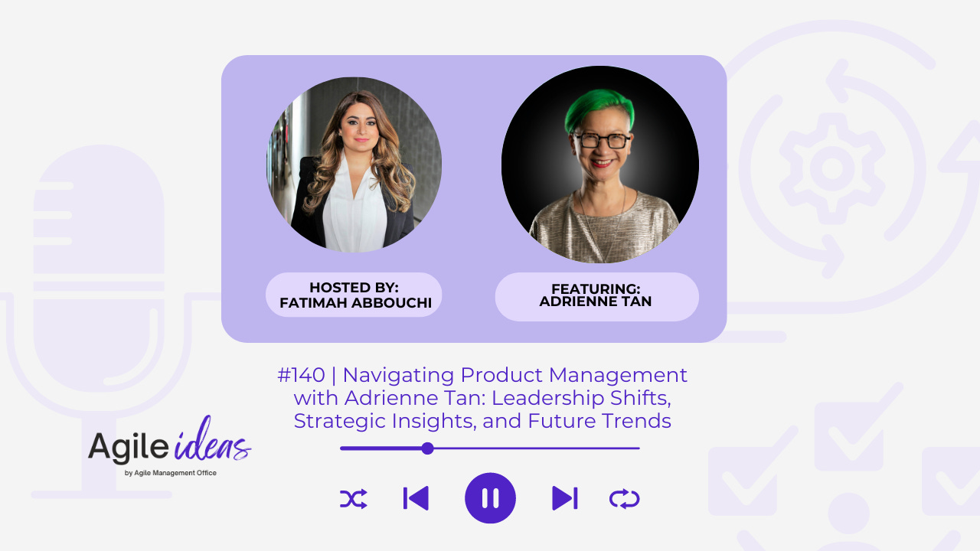Viewport: 980px width, 551px height.
Task: Click the episode #140 title text
Action: tap(482, 398)
